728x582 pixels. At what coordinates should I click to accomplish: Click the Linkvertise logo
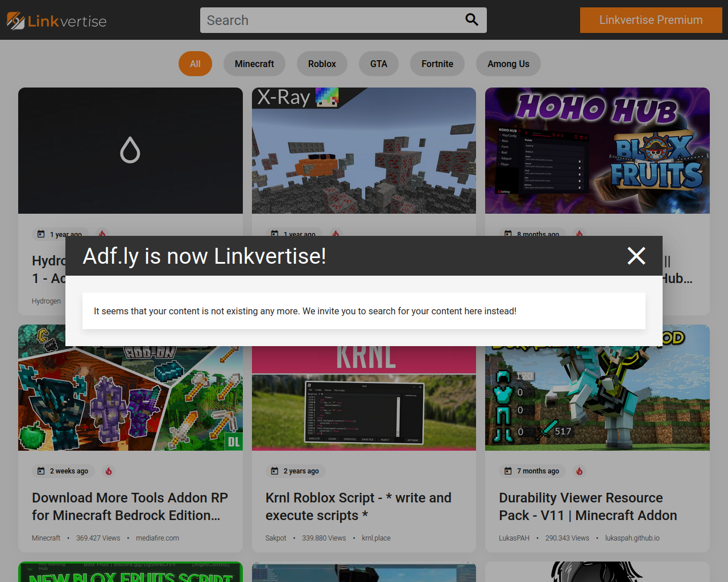click(x=57, y=21)
